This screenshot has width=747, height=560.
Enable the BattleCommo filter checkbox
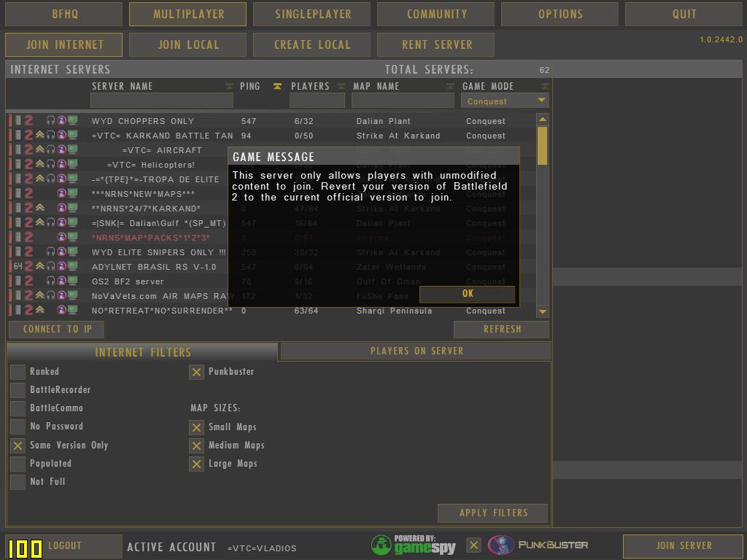click(x=18, y=408)
